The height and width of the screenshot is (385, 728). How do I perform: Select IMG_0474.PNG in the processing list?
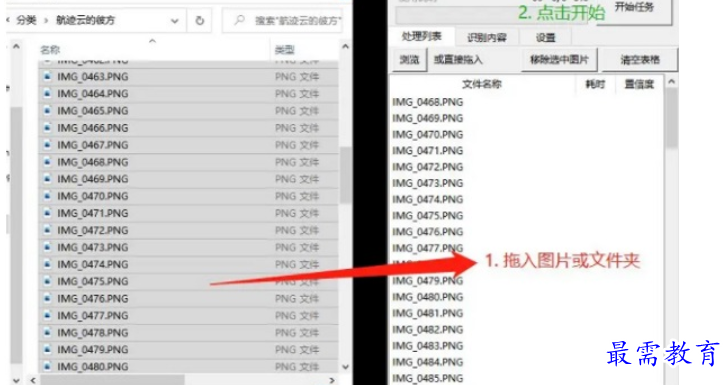coord(428,199)
